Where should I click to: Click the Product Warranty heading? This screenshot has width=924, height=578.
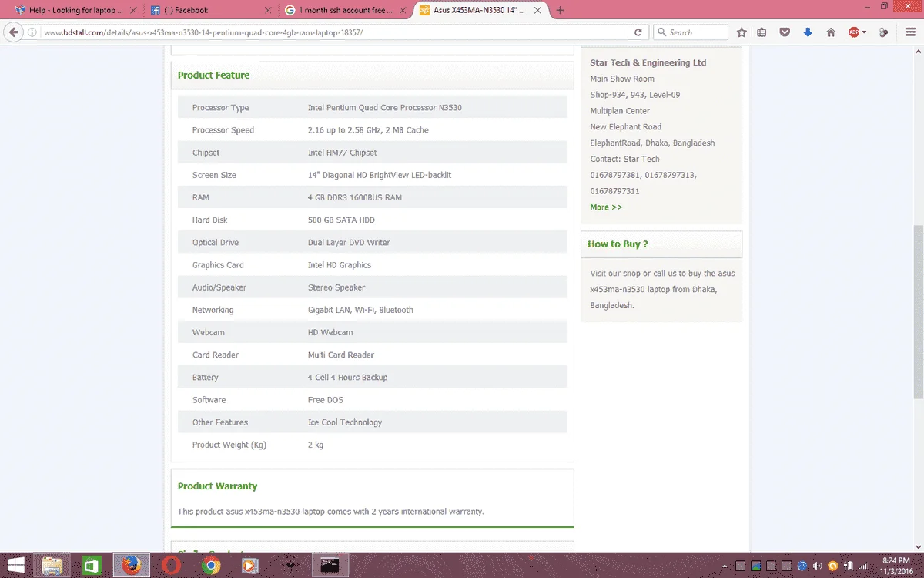pos(217,486)
